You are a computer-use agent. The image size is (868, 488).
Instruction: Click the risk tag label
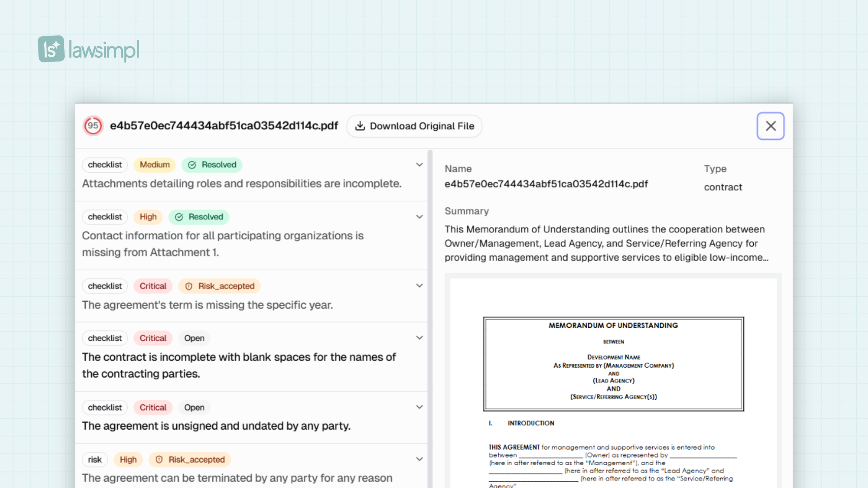tap(95, 460)
